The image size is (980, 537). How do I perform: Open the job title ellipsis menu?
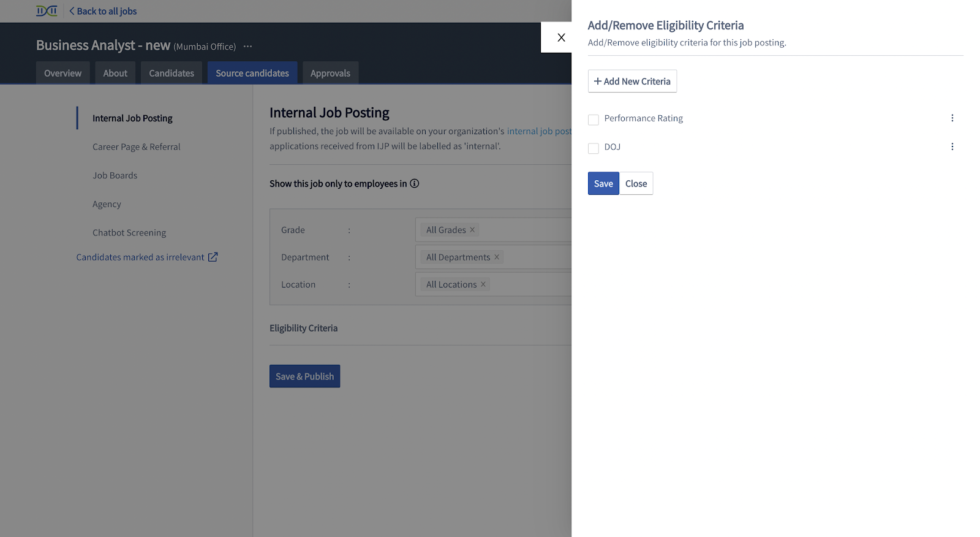[247, 47]
